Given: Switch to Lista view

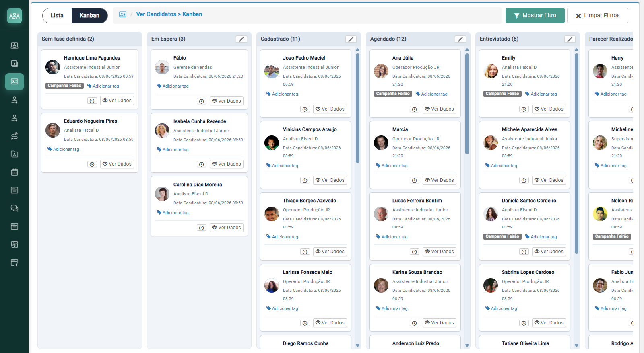Looking at the screenshot, I should 57,16.
